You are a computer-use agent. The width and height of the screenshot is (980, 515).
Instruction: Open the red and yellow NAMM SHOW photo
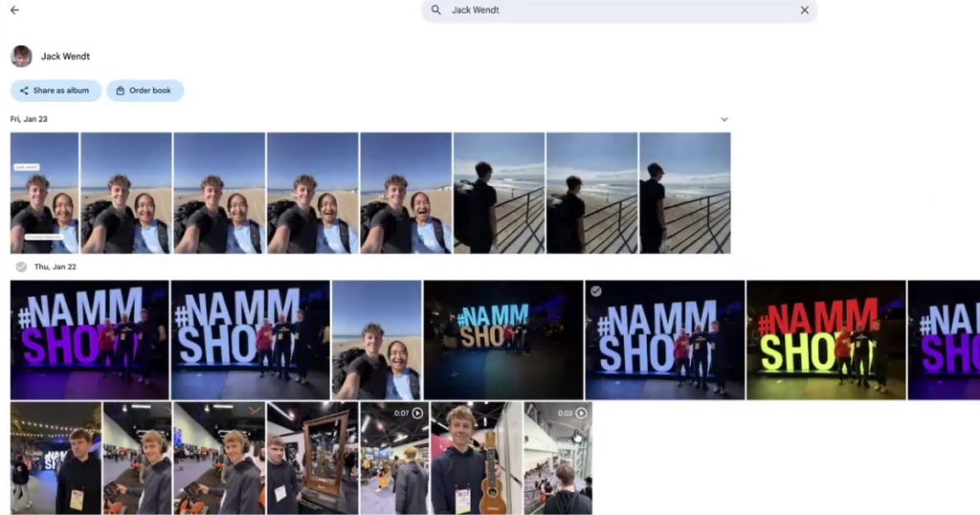pyautogui.click(x=825, y=340)
